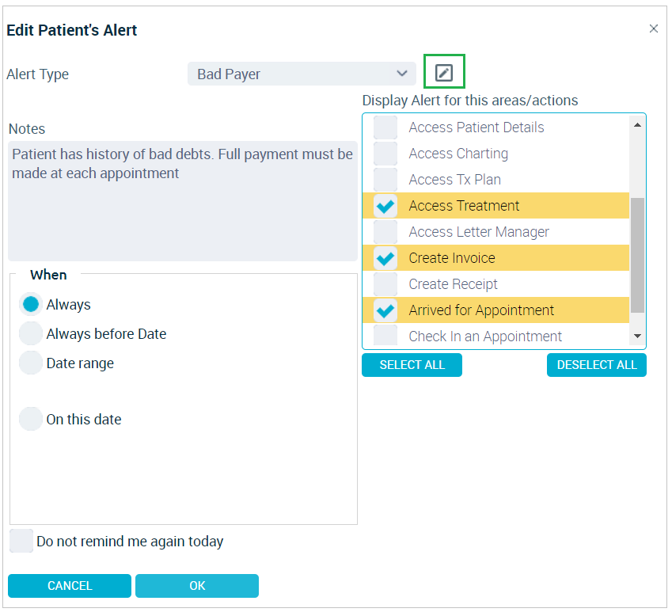
Task: Uncheck Arrived for Appointment
Action: pos(385,310)
